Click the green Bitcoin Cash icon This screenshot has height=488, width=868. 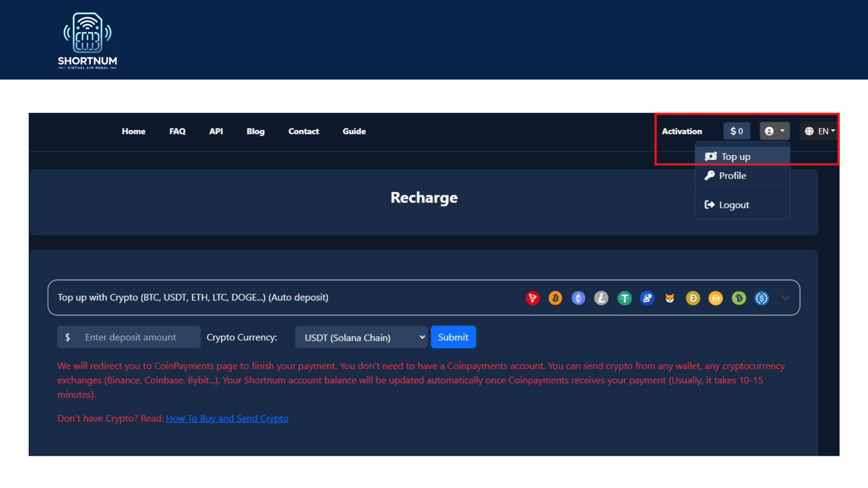739,298
